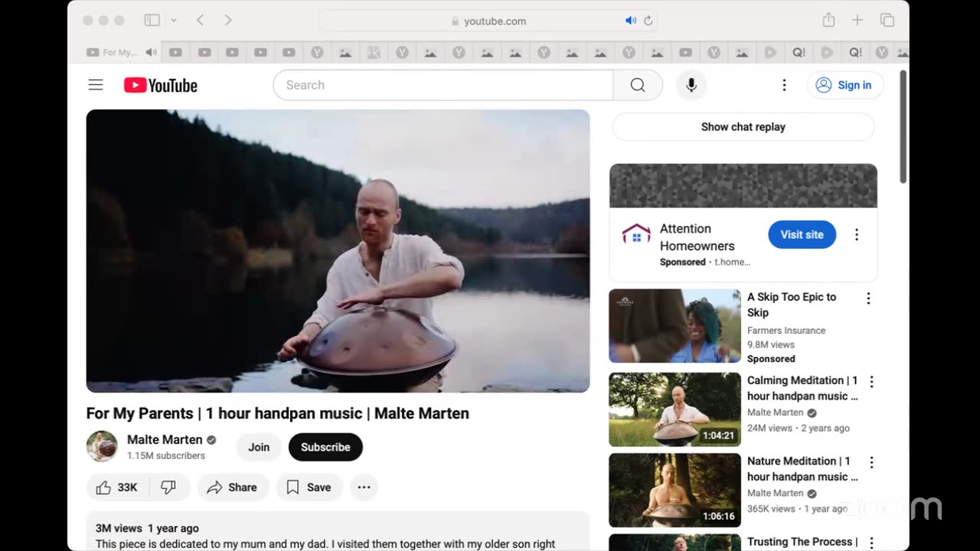Screen dimensions: 980x551
Task: Mute the For My... tab speaker icon
Action: [x=151, y=53]
